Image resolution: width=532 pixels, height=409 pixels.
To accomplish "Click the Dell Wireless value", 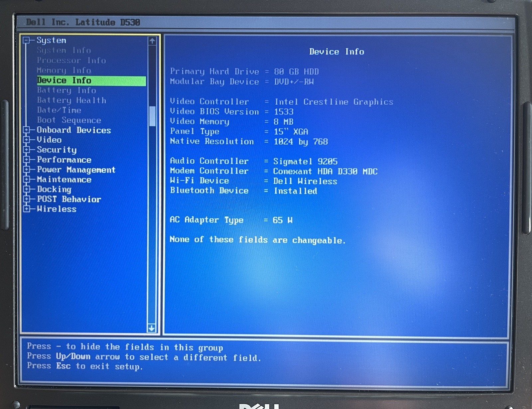I will (305, 182).
